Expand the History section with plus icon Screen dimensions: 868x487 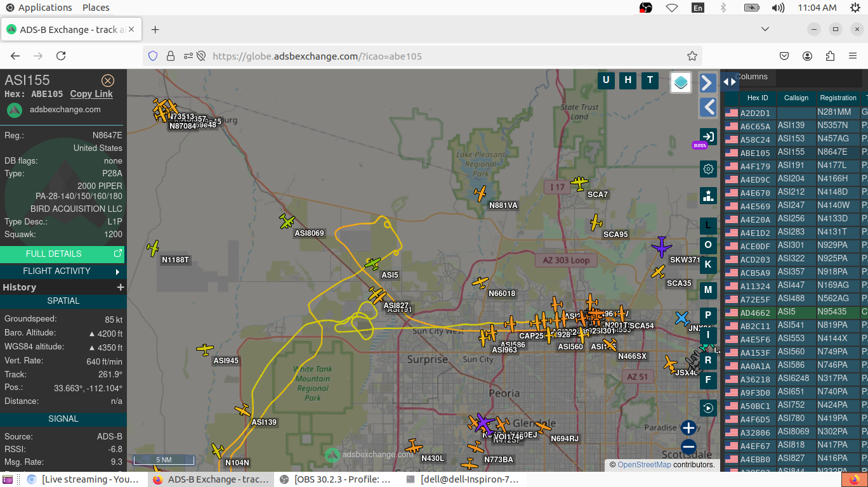(x=120, y=287)
